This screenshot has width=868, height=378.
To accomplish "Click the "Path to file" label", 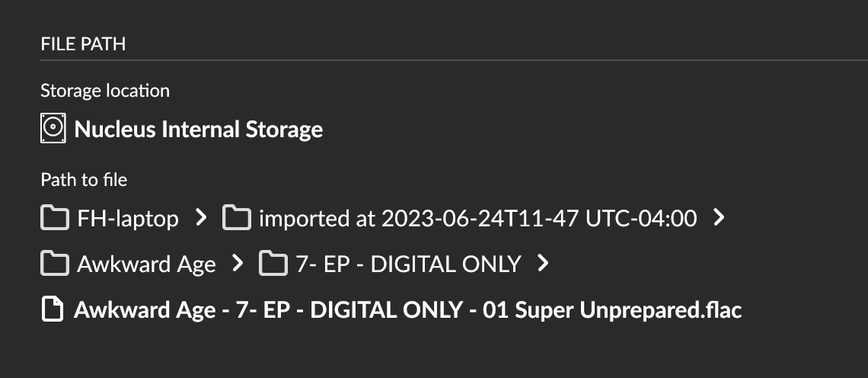I will pyautogui.click(x=84, y=181).
